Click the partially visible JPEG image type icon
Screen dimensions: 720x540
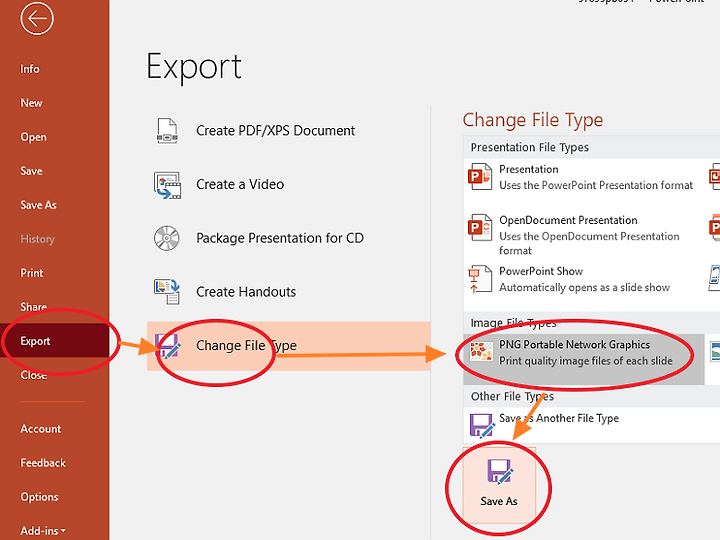point(715,351)
